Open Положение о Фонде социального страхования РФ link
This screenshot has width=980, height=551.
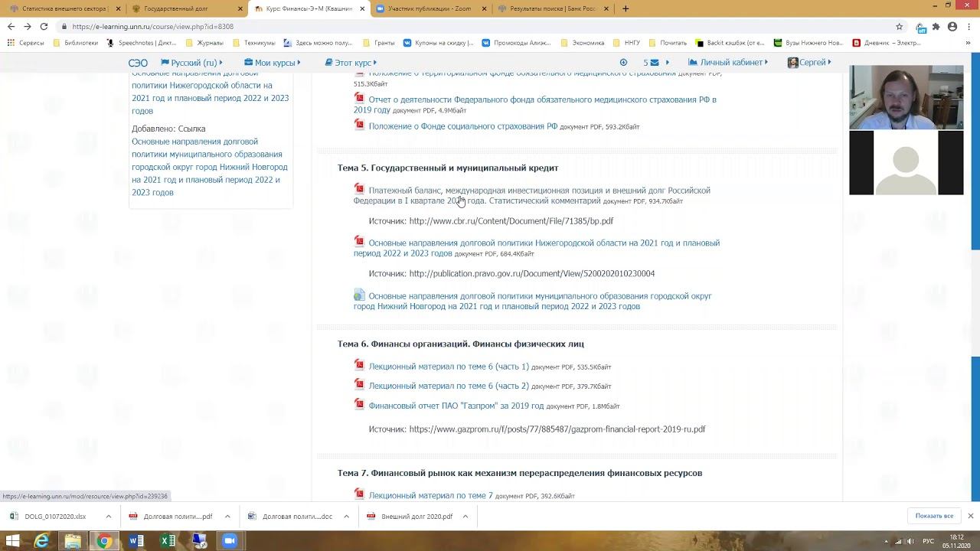(x=463, y=126)
